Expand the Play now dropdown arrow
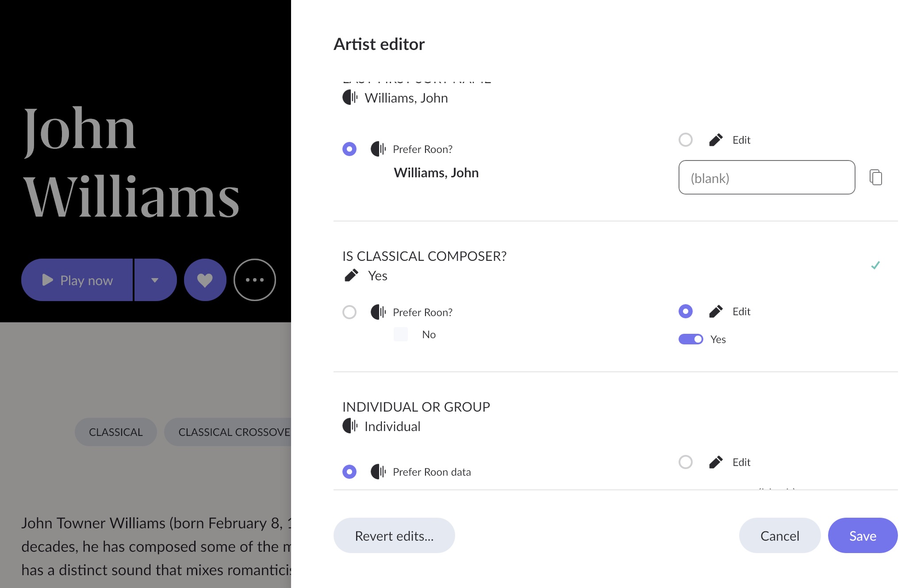The height and width of the screenshot is (588, 913). click(x=155, y=280)
